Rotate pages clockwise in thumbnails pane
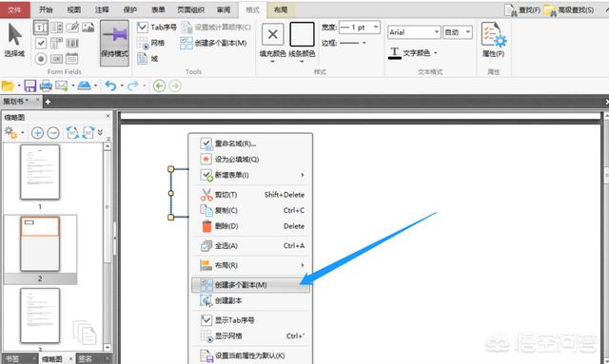The width and height of the screenshot is (609, 364). pyautogui.click(x=88, y=133)
